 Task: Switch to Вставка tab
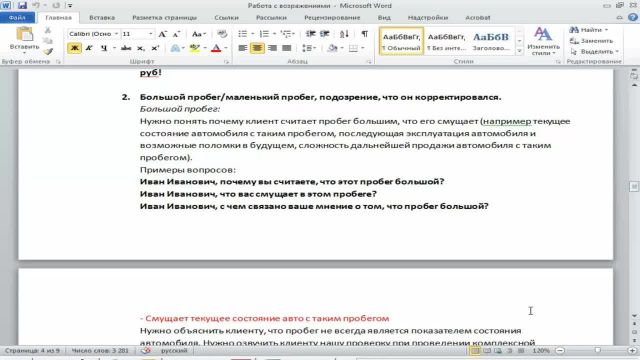tap(102, 18)
